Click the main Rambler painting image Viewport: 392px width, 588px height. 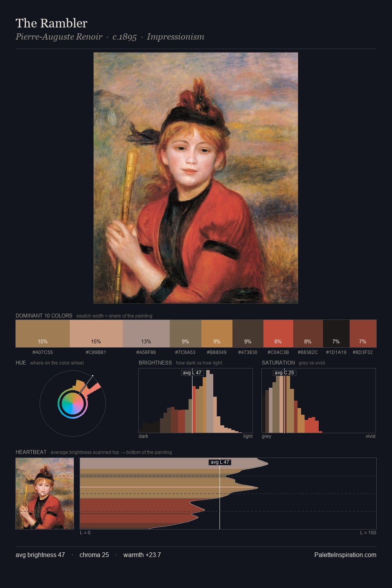[196, 178]
